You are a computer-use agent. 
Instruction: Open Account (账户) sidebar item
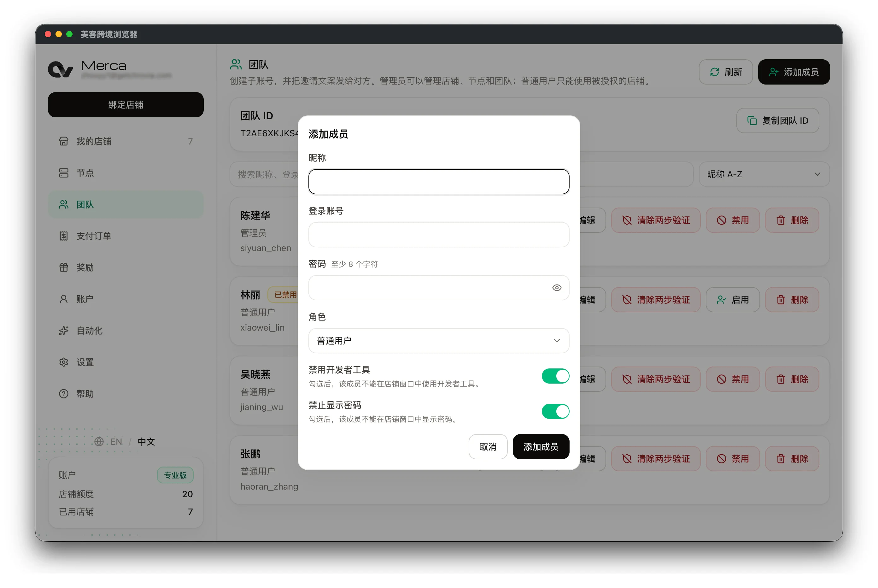pos(126,299)
